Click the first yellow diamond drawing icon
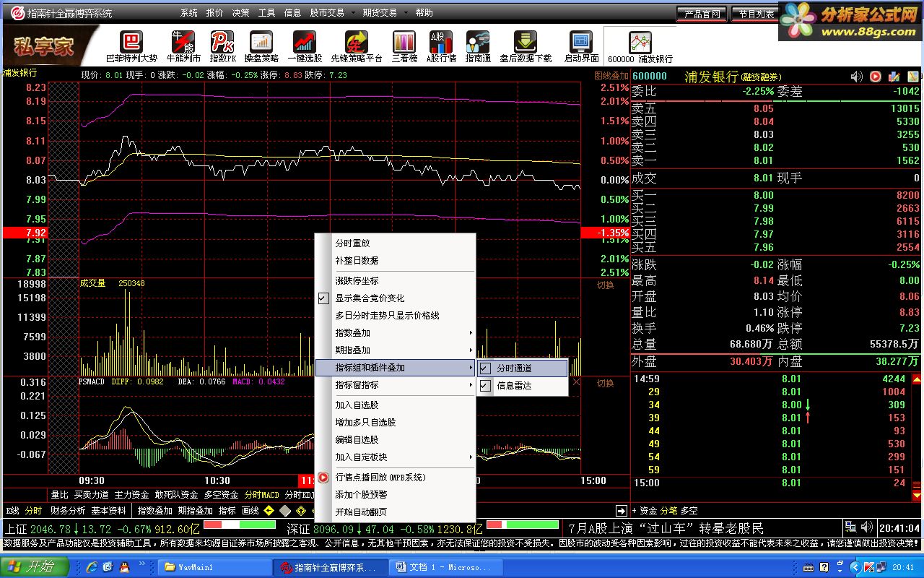 coord(269,511)
